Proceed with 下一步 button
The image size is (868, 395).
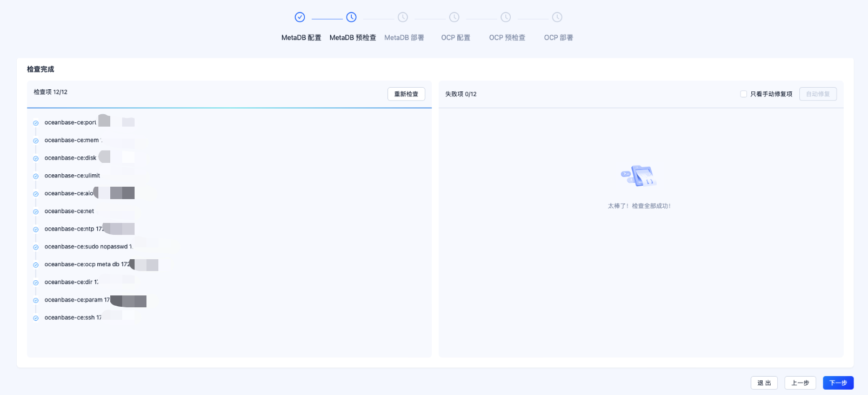coord(838,383)
